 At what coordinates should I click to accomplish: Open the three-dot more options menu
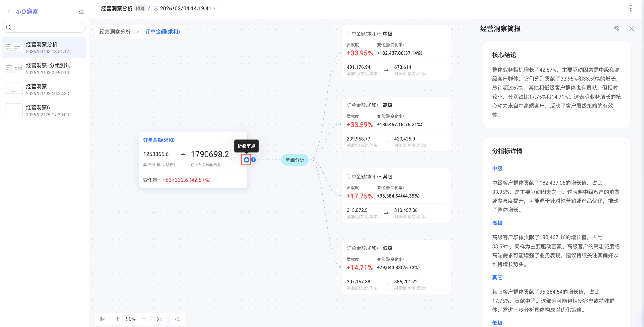[x=631, y=8]
